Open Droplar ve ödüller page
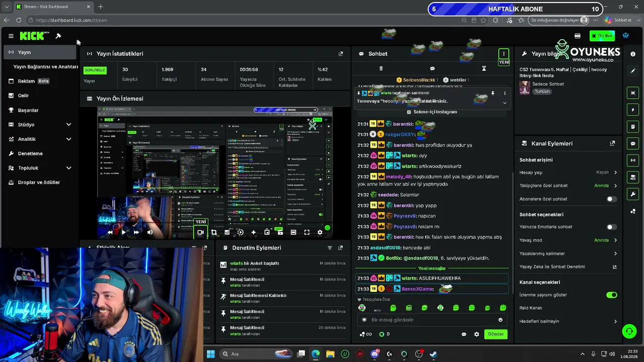 (x=40, y=183)
